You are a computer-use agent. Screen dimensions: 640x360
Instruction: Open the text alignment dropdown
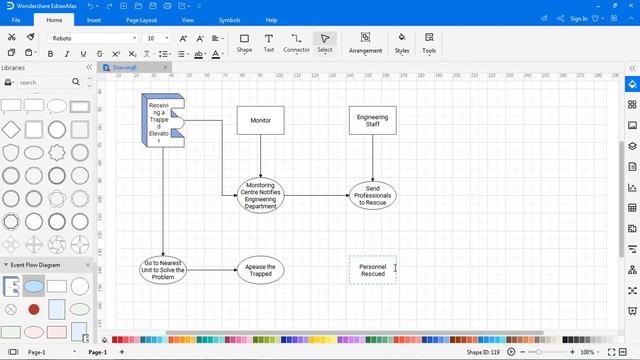point(217,38)
